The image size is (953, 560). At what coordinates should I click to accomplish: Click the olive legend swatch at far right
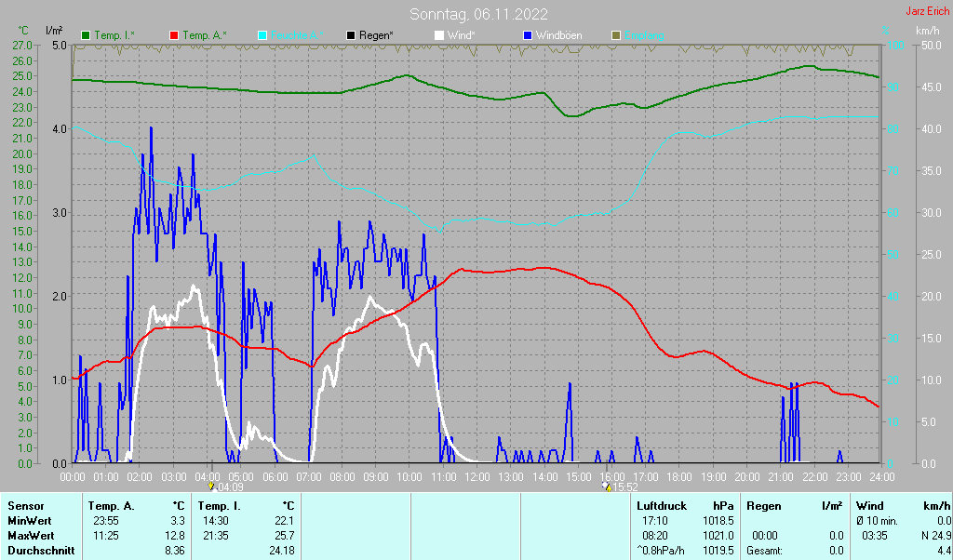[x=615, y=35]
